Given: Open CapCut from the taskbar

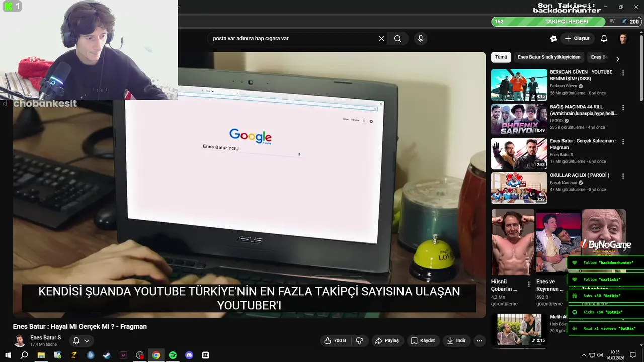Looking at the screenshot, I should pyautogui.click(x=205, y=355).
